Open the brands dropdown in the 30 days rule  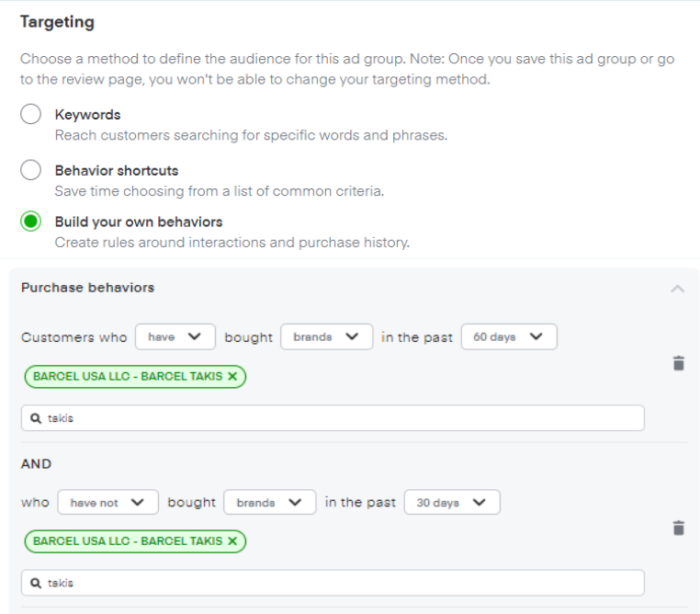(x=269, y=503)
